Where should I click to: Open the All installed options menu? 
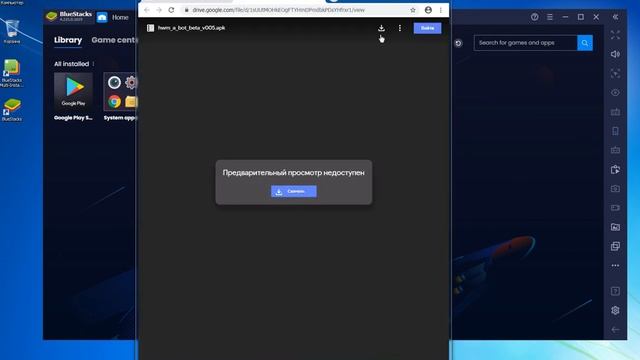[93, 64]
